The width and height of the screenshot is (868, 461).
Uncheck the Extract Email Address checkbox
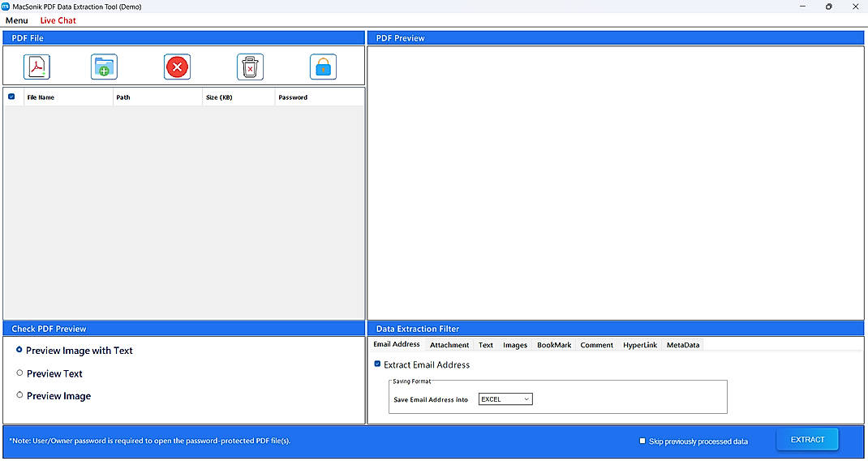point(377,364)
